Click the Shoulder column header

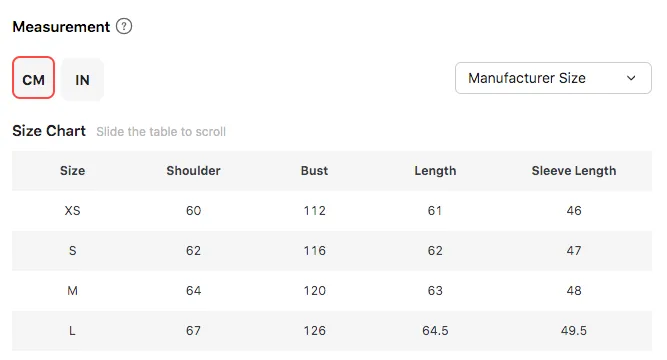point(194,171)
